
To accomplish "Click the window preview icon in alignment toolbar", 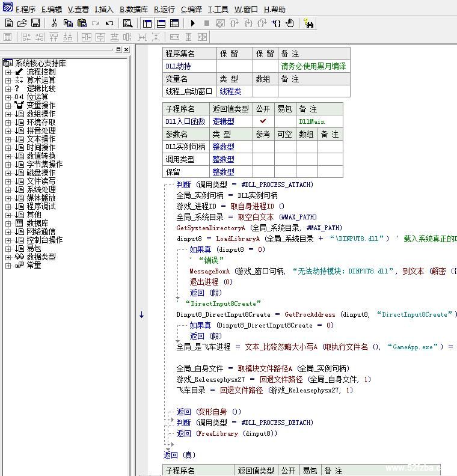I will point(8,37).
